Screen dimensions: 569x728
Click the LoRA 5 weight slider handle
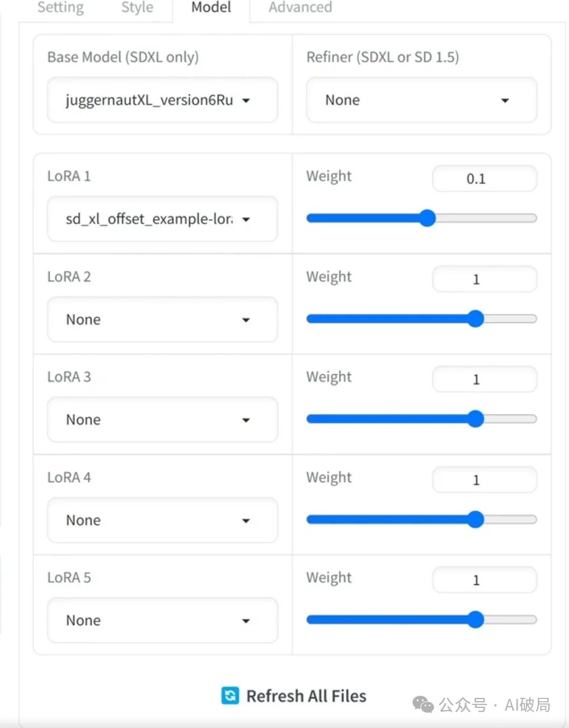[x=475, y=619]
